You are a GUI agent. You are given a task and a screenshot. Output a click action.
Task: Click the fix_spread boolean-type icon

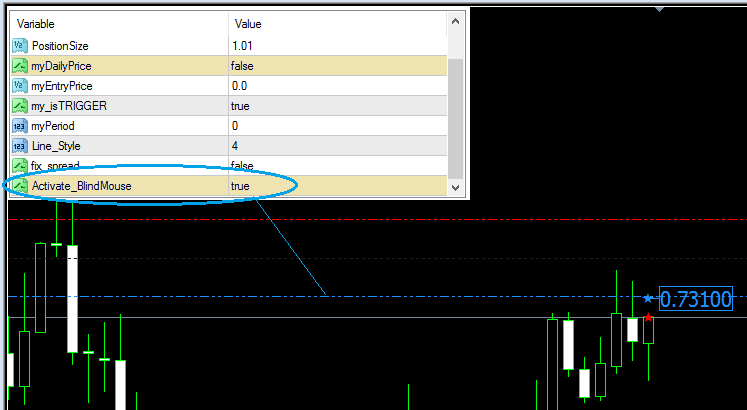click(x=20, y=165)
